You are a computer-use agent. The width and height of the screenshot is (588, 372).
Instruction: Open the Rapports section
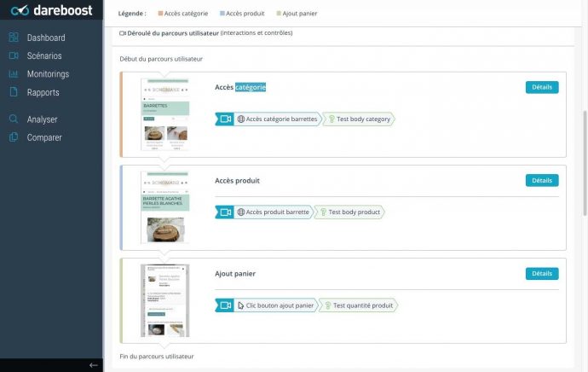[43, 92]
